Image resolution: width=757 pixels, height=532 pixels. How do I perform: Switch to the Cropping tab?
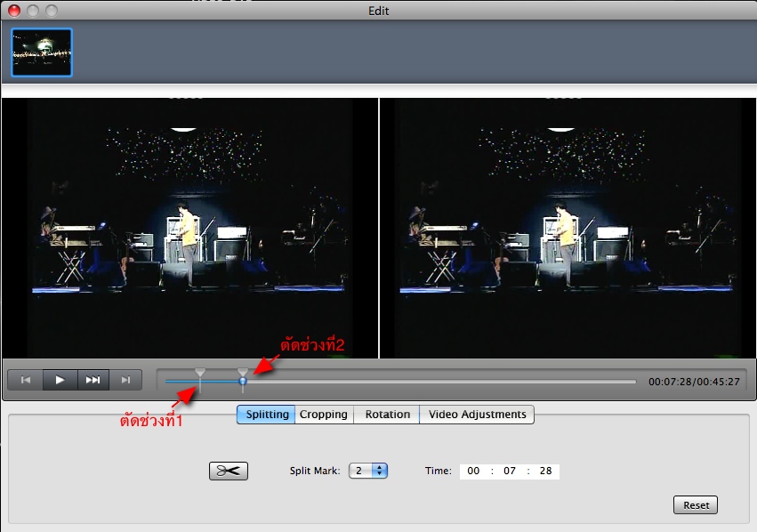(x=324, y=415)
